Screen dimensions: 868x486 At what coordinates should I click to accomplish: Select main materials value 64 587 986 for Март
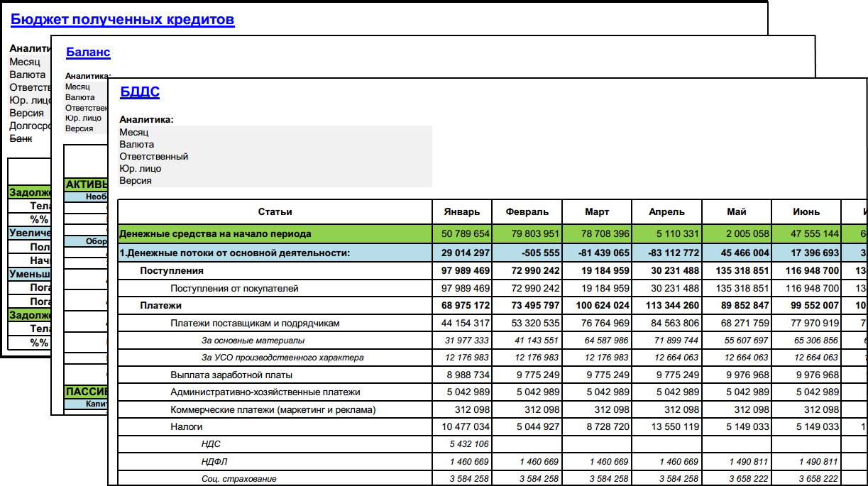click(608, 341)
